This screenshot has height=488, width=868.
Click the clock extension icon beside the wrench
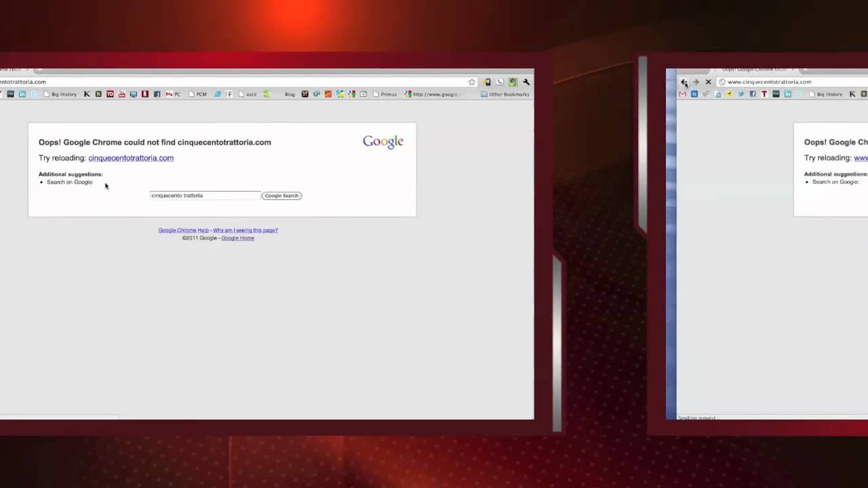[x=500, y=82]
